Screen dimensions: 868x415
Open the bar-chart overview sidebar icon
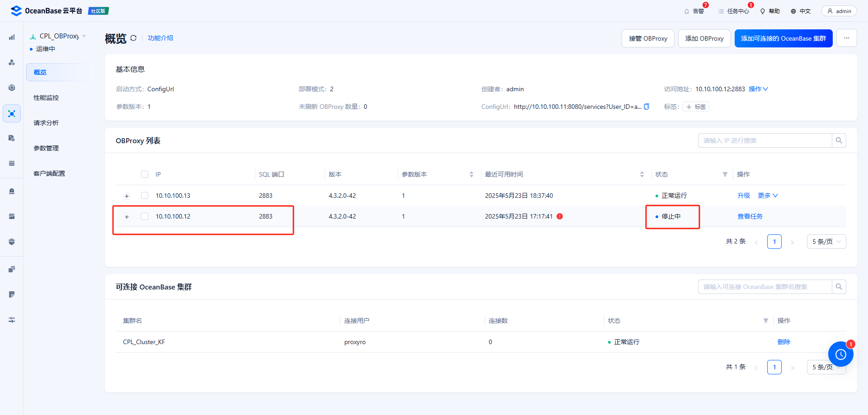(x=12, y=37)
